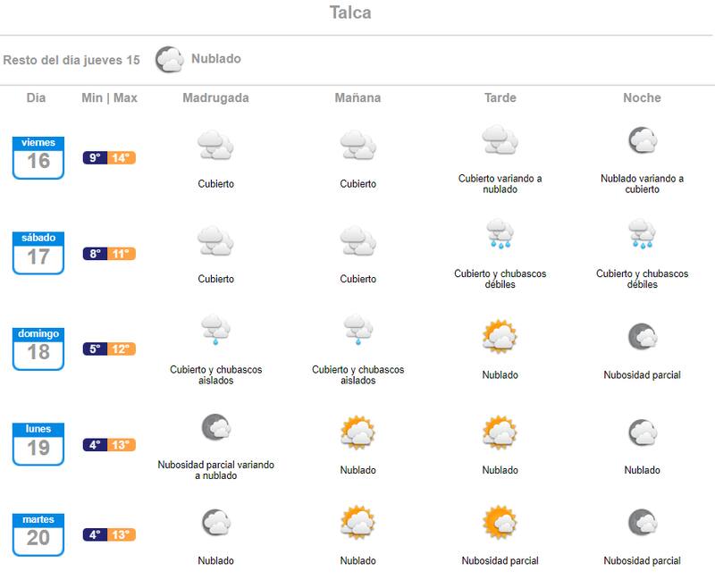This screenshot has height=588, width=715.
Task: Click Tuesday 20 Tarde partly sunny icon
Action: click(x=500, y=522)
